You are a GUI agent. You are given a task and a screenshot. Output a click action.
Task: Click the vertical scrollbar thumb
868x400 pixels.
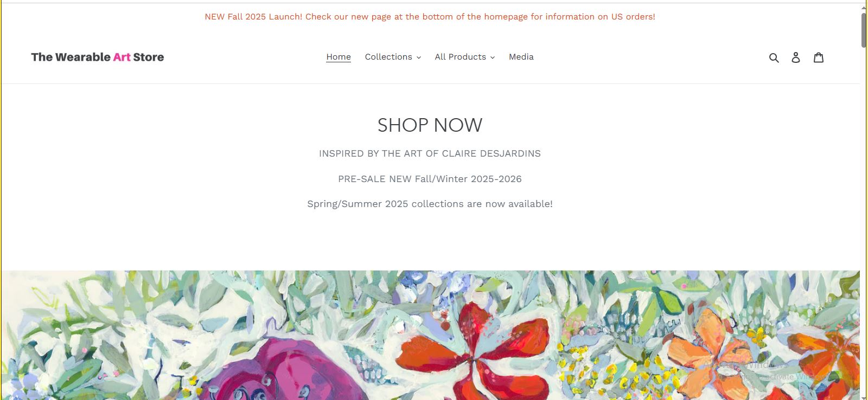864,30
